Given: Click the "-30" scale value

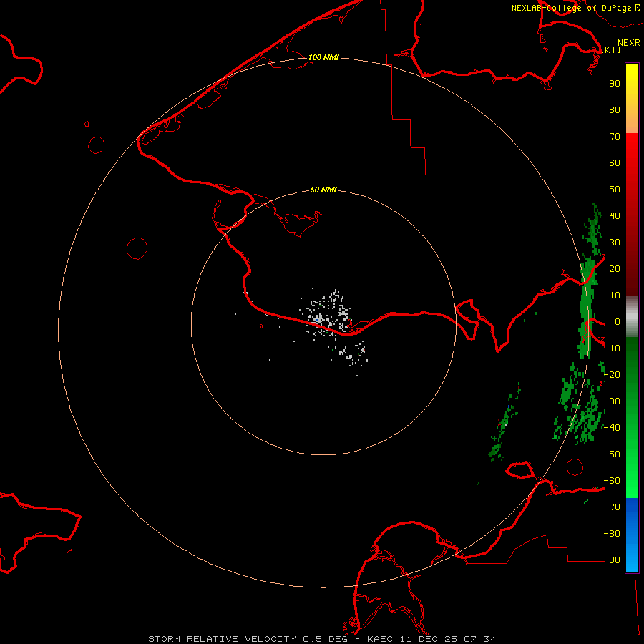Looking at the screenshot, I should (x=612, y=401).
